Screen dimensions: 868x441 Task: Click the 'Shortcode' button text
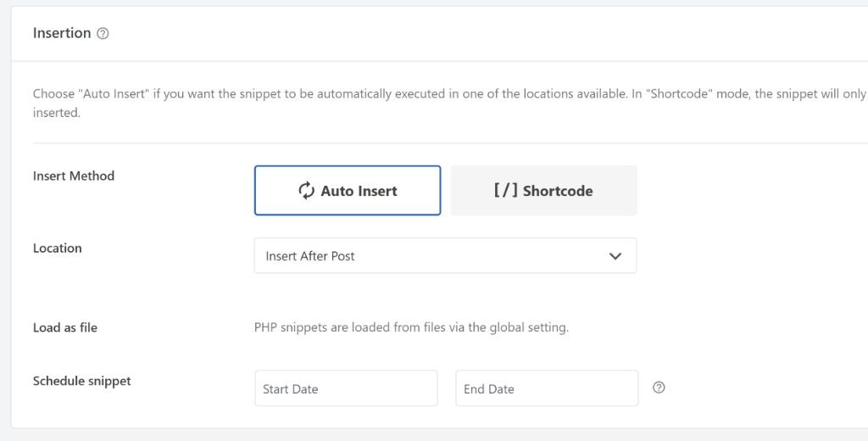(558, 191)
